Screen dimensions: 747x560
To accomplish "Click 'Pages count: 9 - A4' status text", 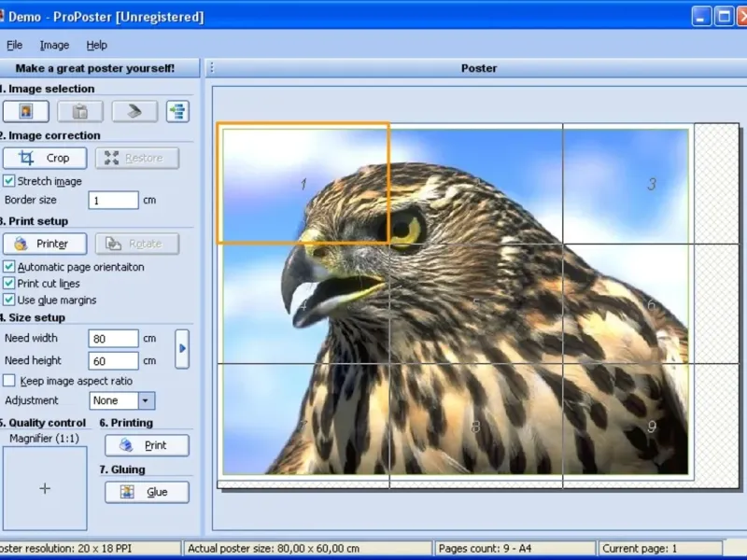I will pos(485,549).
